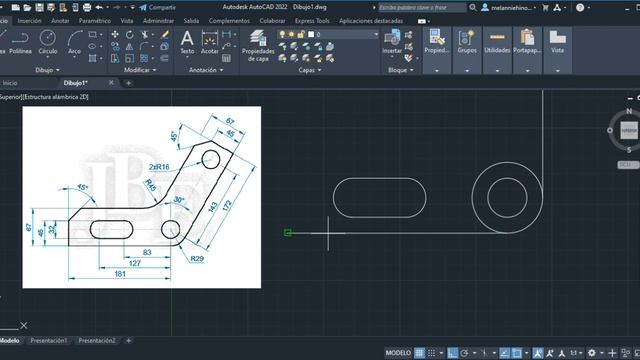Click the help question mark icon
This screenshot has height=360, width=640.
coord(580,7)
